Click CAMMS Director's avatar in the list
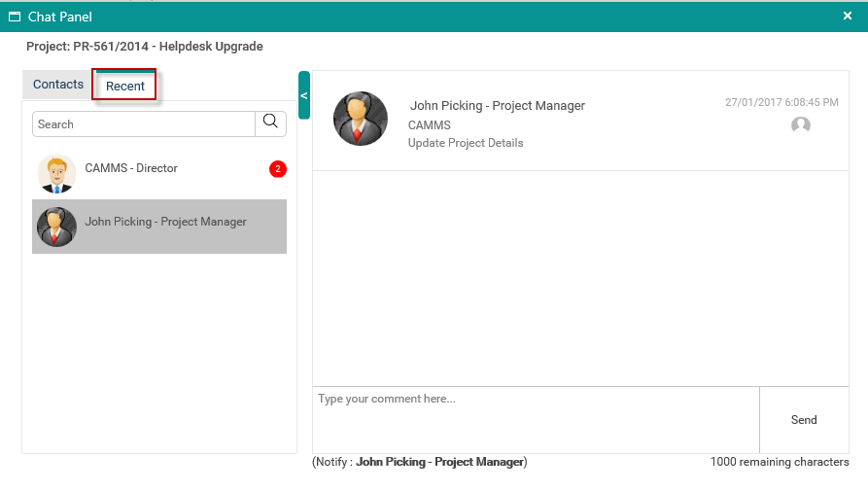Image resolution: width=868 pixels, height=491 pixels. (x=56, y=173)
